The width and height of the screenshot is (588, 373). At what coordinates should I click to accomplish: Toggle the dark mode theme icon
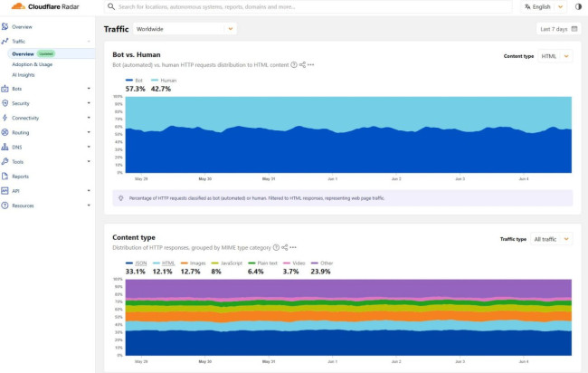coord(578,6)
